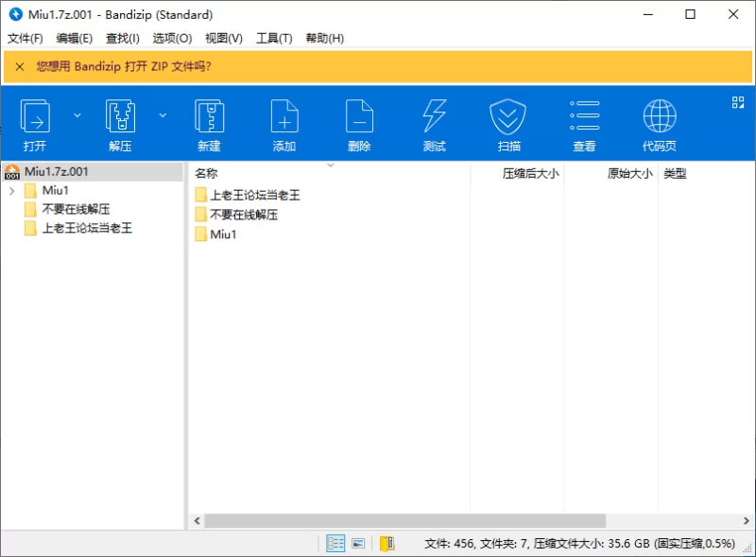
Task: Click the Extract (解压) toolbar icon
Action: [120, 115]
